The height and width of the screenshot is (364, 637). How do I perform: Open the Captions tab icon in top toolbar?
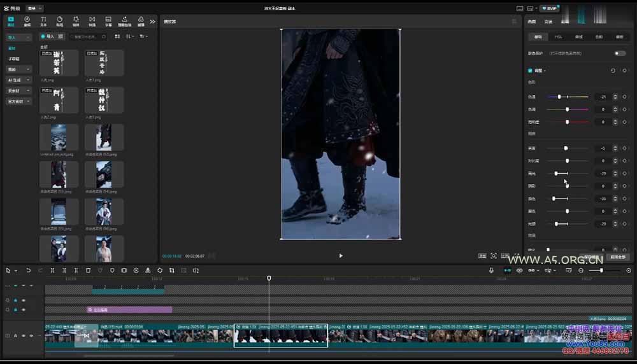point(108,21)
